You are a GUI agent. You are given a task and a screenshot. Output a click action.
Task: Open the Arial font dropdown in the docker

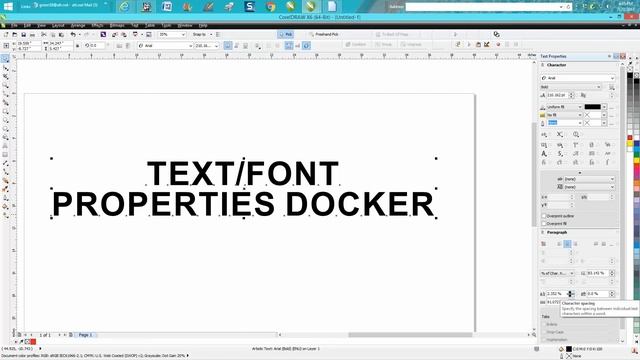point(612,78)
